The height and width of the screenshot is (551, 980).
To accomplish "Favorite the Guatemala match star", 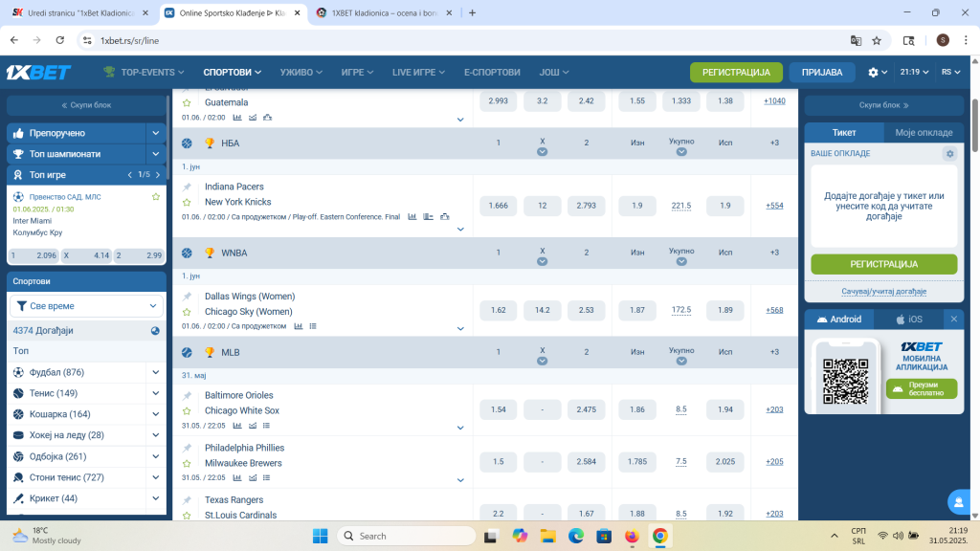I will point(187,103).
